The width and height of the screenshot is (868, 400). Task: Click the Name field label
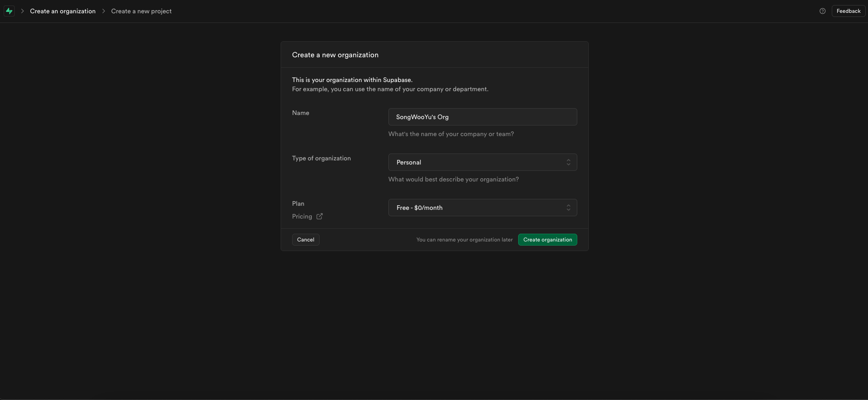[300, 113]
